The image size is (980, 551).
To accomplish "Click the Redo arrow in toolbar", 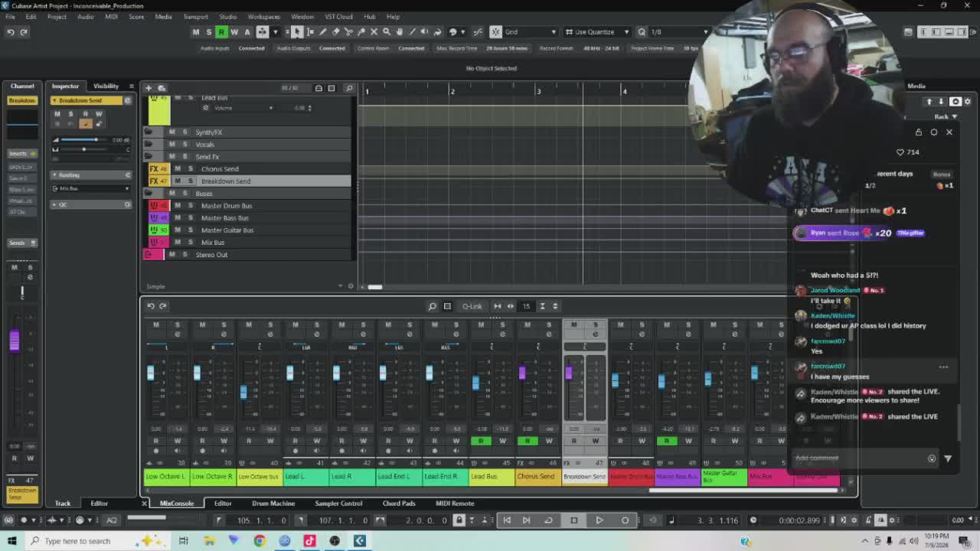I will pyautogui.click(x=24, y=32).
